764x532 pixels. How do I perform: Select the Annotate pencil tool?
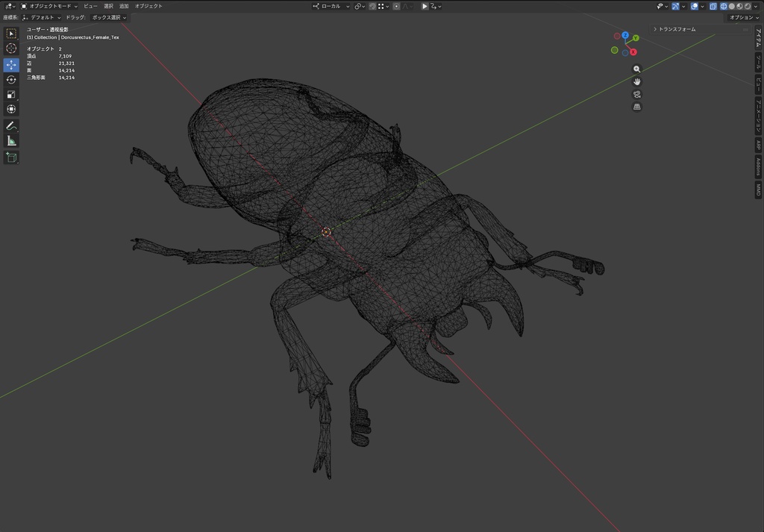pyautogui.click(x=10, y=125)
